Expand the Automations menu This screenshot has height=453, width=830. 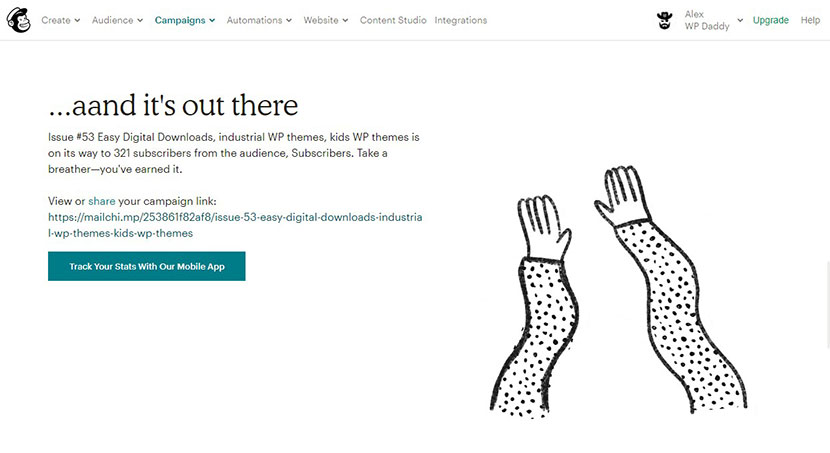pos(259,20)
